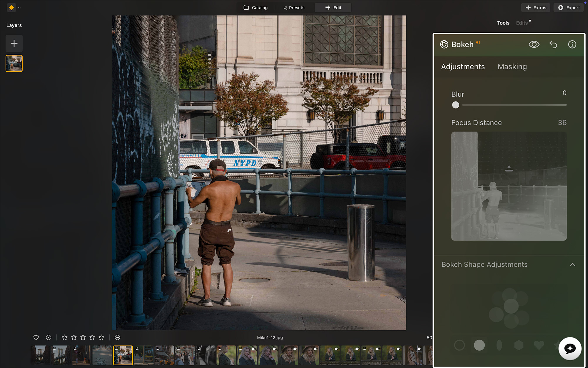Select the filled circle bokeh shape

479,345
